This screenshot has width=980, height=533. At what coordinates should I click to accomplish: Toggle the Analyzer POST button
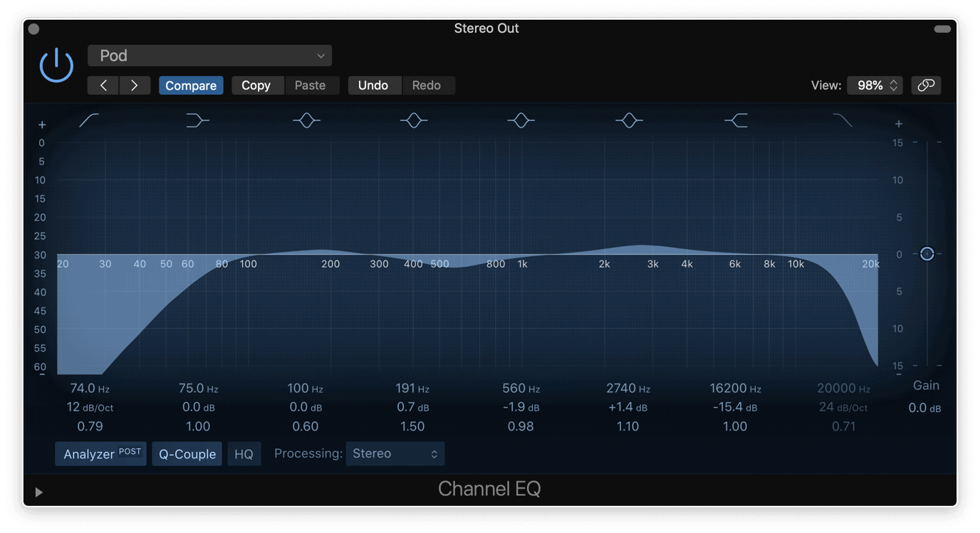(x=101, y=454)
